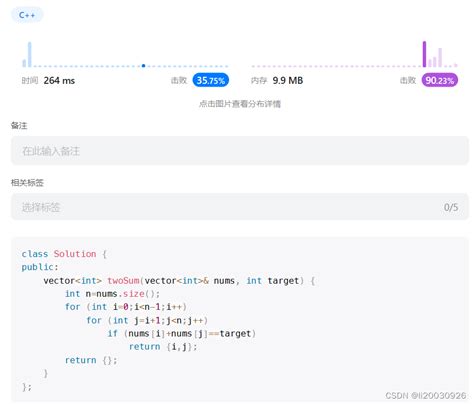
Task: Click the 90.23% memory beats badge
Action: coord(440,80)
